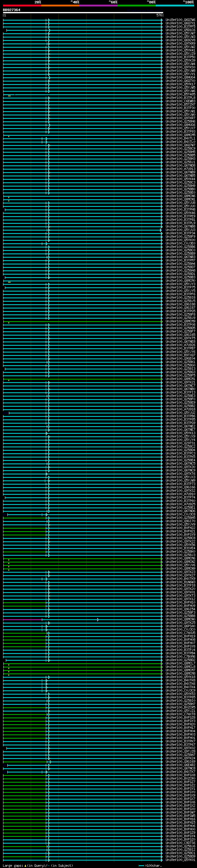Click the UniRef100_Q5D1C6 hit label
The image size is (197, 868).
(x=180, y=30)
